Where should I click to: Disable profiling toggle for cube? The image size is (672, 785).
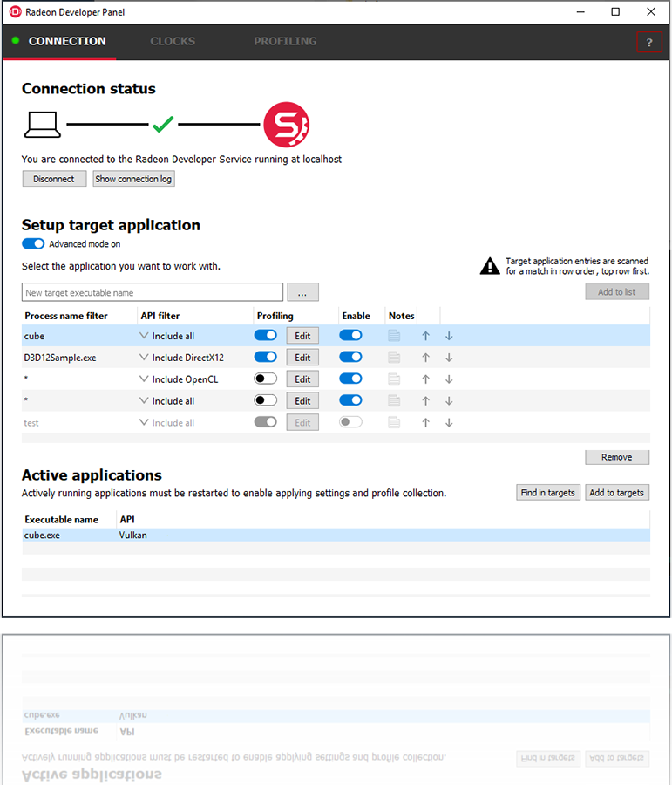265,335
